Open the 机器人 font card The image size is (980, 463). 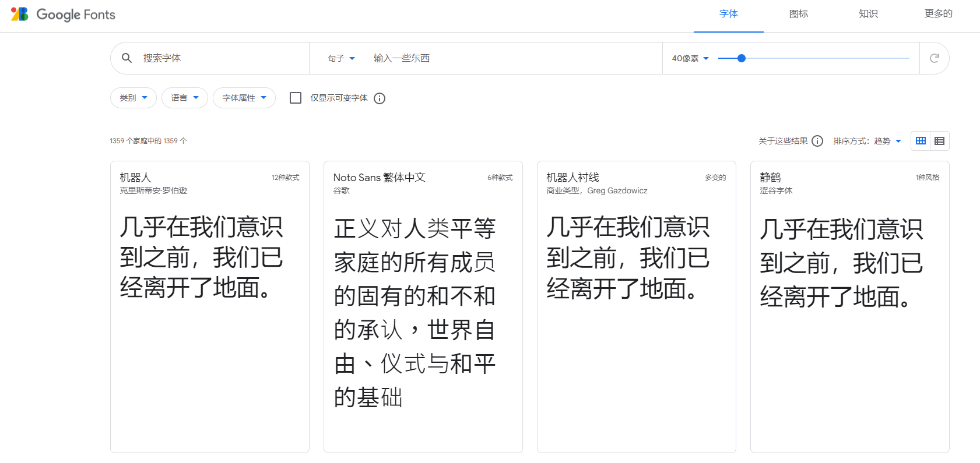210,307
